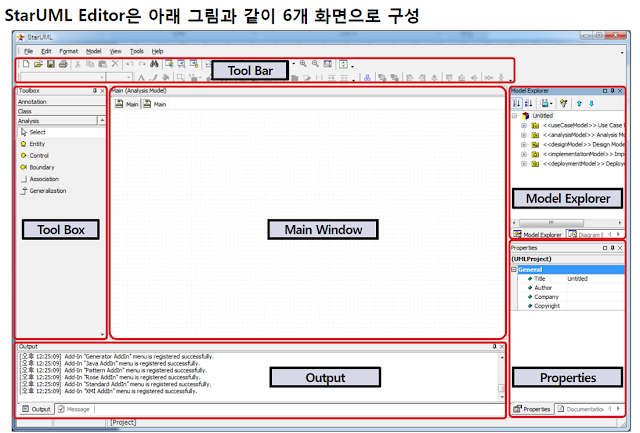Click the Move Up arrow in Model Explorer
The width and height of the screenshot is (640, 433).
coord(579,104)
